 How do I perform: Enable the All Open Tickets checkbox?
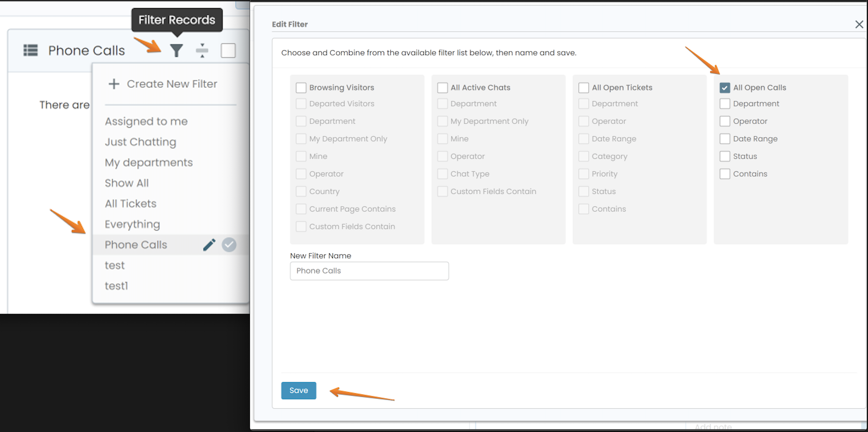584,87
